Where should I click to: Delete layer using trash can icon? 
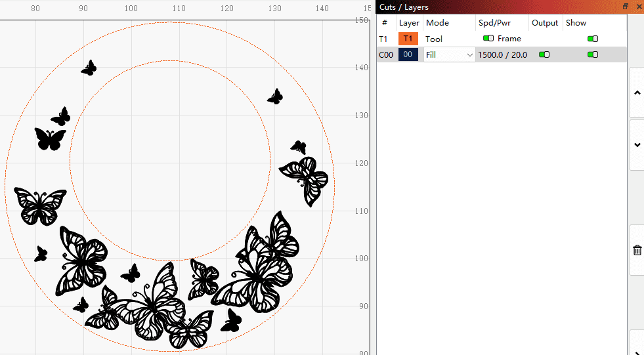(x=637, y=250)
